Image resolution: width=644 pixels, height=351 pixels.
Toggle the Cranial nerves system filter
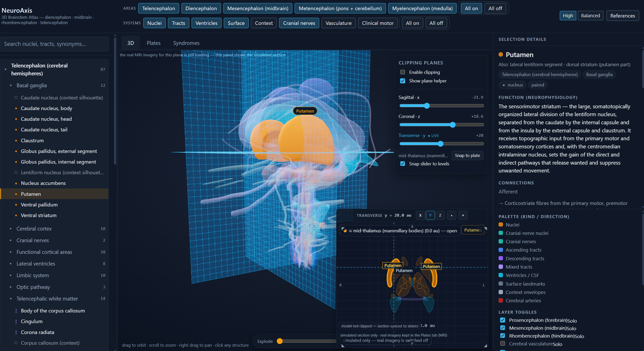[x=299, y=23]
